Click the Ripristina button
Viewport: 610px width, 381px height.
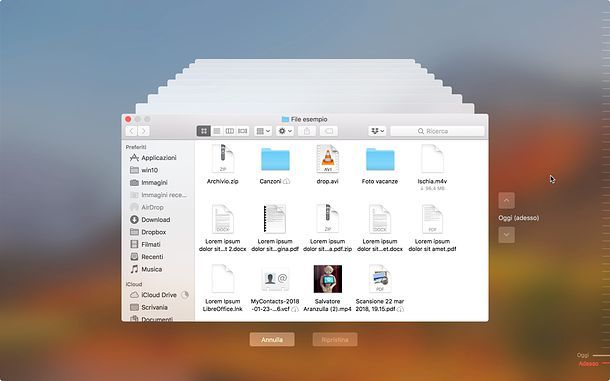(335, 339)
